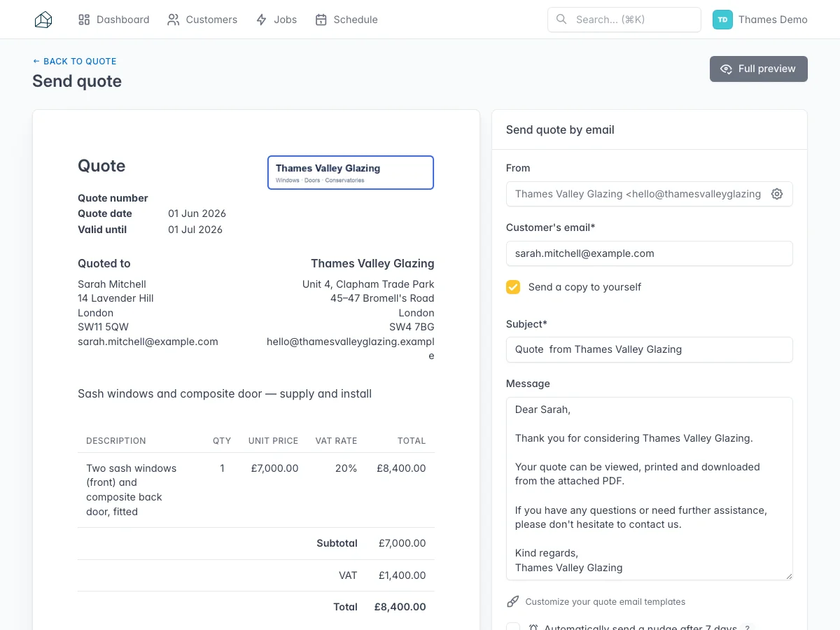The height and width of the screenshot is (630, 840).
Task: Click the Thames Valley Glazing logo image
Action: tap(351, 172)
